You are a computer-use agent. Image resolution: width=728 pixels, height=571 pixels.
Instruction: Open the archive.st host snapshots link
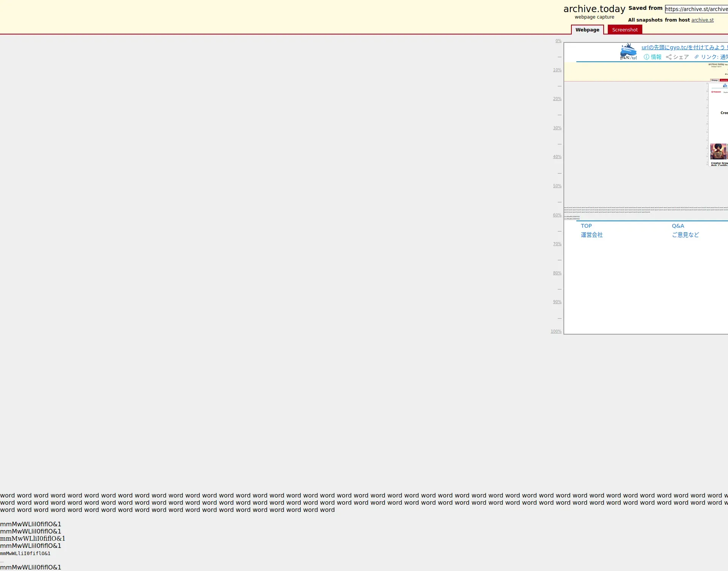[702, 20]
